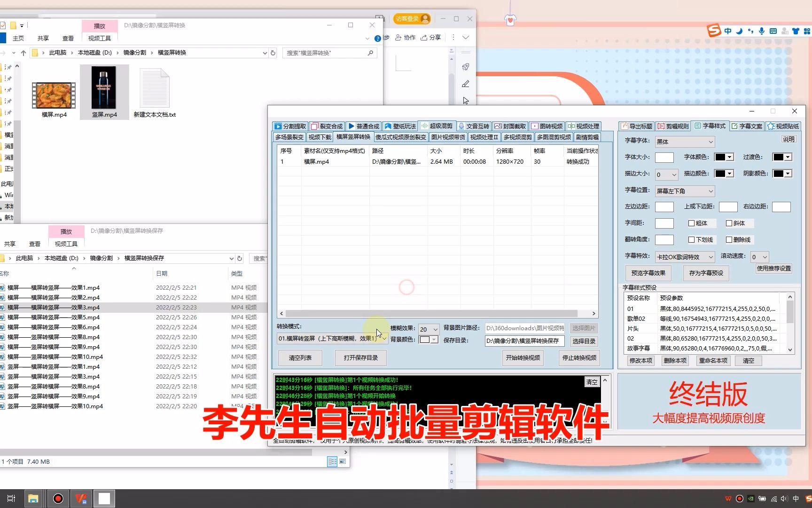Enable the 斜体 italic option
Image resolution: width=812 pixels, height=508 pixels.
tap(730, 223)
